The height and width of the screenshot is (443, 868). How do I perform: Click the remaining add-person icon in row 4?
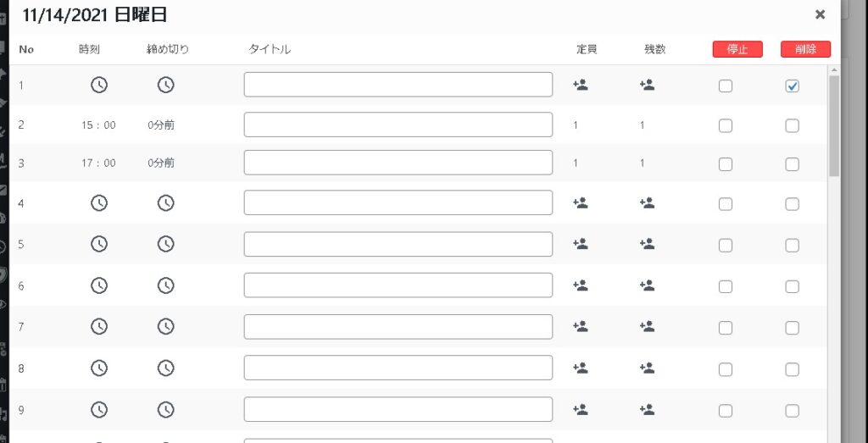[648, 203]
